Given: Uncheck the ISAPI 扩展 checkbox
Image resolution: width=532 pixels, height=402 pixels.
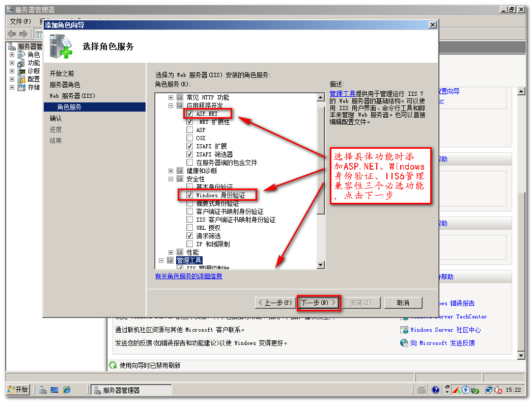Looking at the screenshot, I should pos(190,146).
